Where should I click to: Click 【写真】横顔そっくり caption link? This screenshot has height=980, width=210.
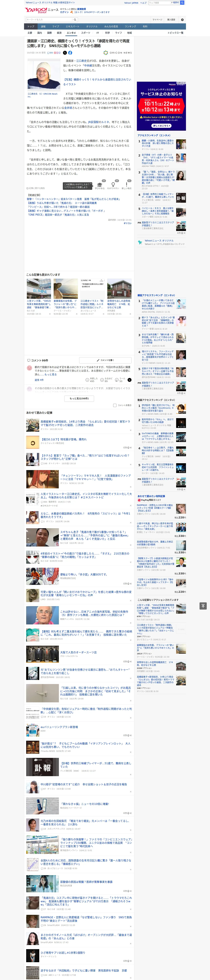[x=97, y=82]
